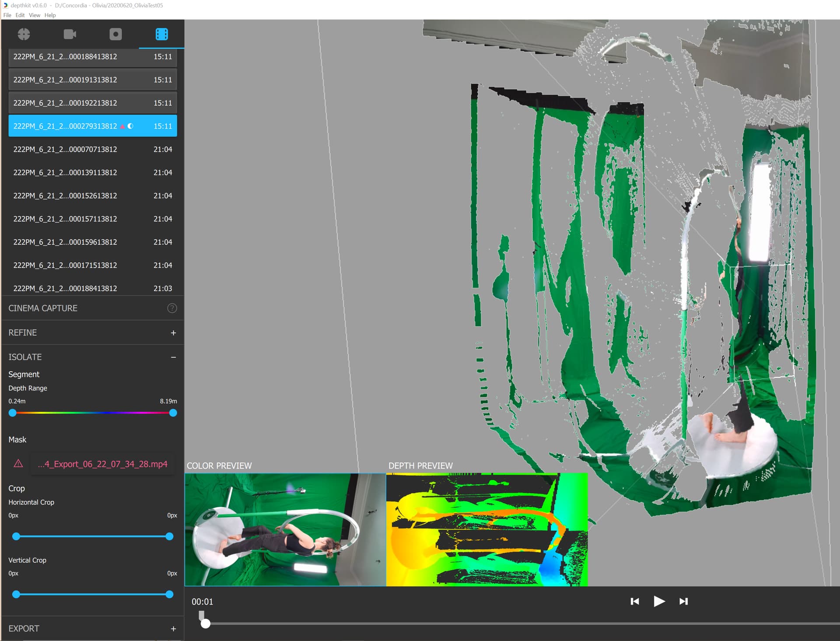Open the record tab icon
This screenshot has width=840, height=641.
pos(115,34)
